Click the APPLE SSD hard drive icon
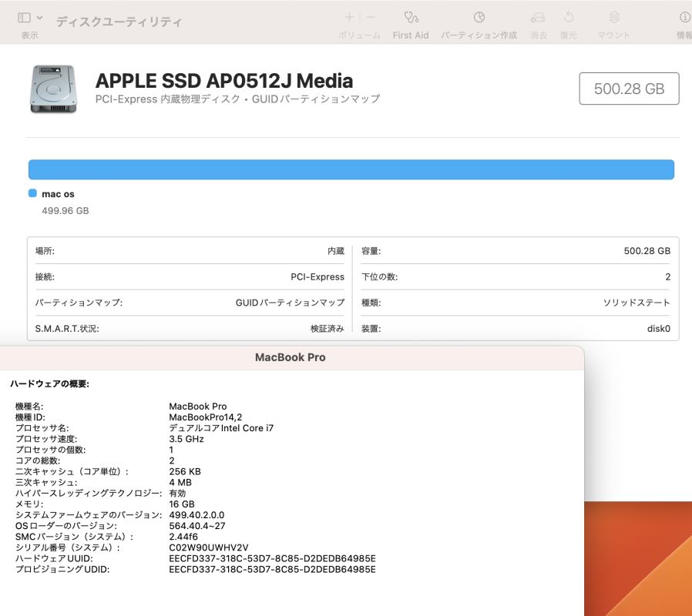The height and width of the screenshot is (616, 692). [53, 89]
